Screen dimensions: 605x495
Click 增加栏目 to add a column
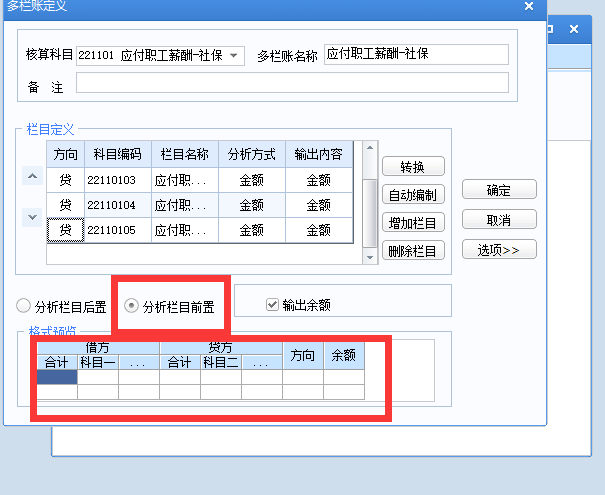click(413, 223)
